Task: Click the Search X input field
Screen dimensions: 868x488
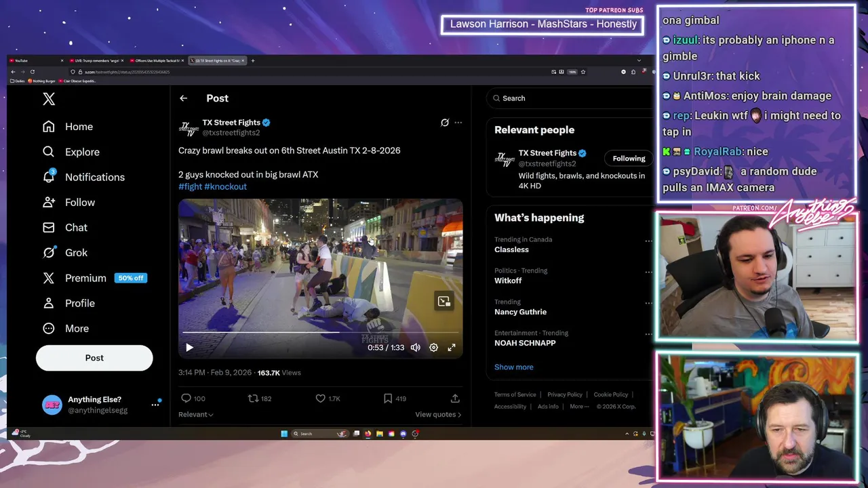Action: tap(570, 98)
